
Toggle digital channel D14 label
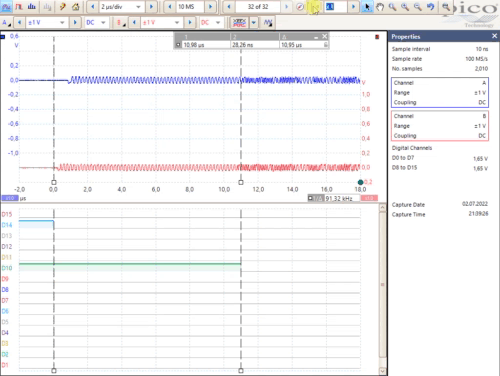(x=7, y=225)
